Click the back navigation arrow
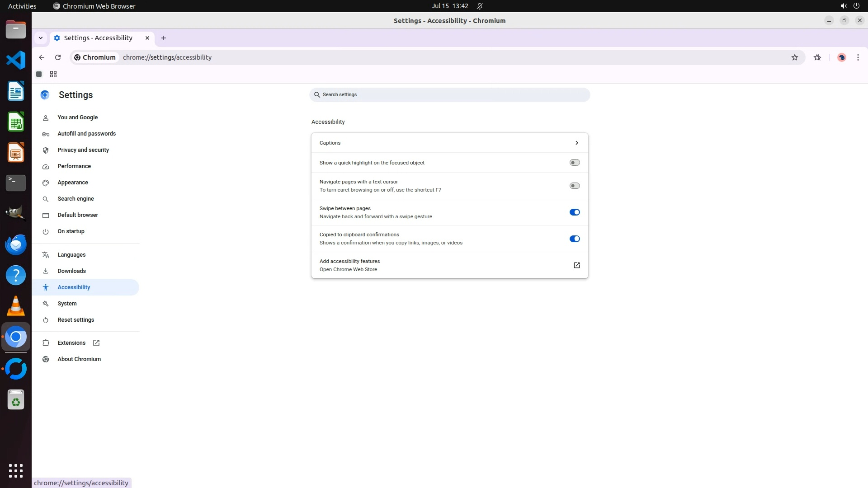 tap(42, 57)
